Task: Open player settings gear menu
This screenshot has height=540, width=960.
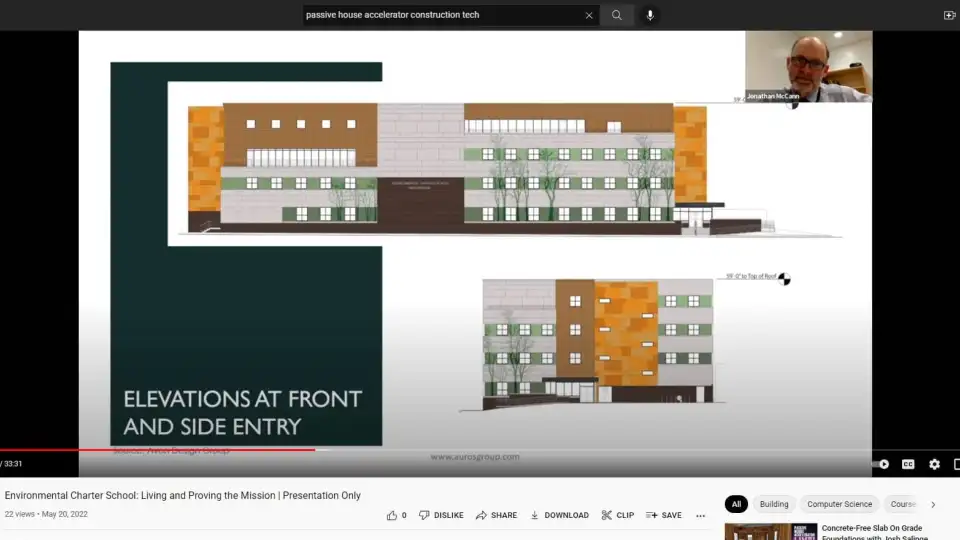Action: (934, 464)
